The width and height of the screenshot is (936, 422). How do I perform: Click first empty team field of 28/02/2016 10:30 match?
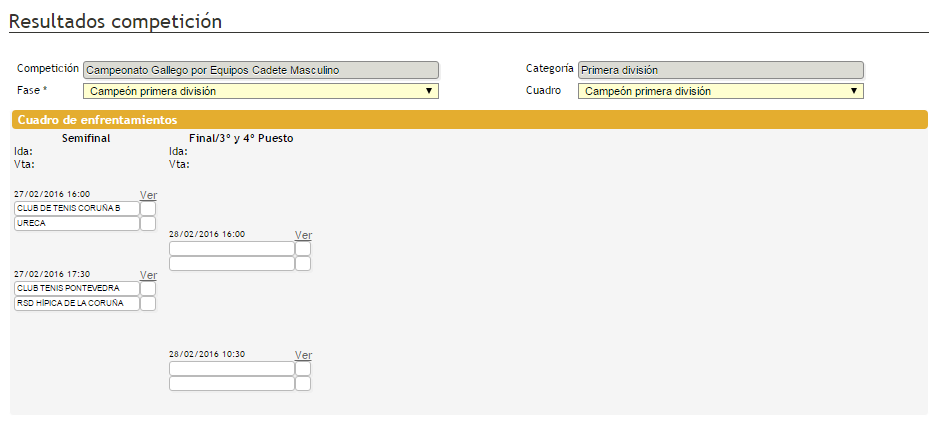(231, 368)
